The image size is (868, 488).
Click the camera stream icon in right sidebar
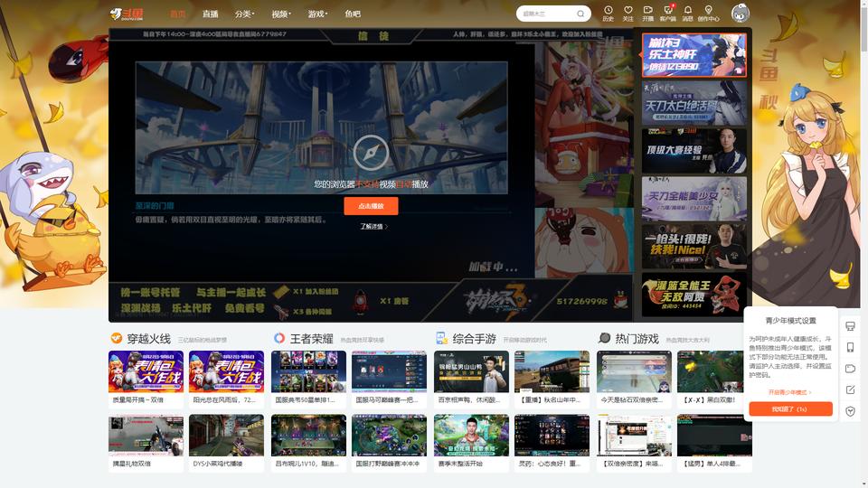[850, 369]
